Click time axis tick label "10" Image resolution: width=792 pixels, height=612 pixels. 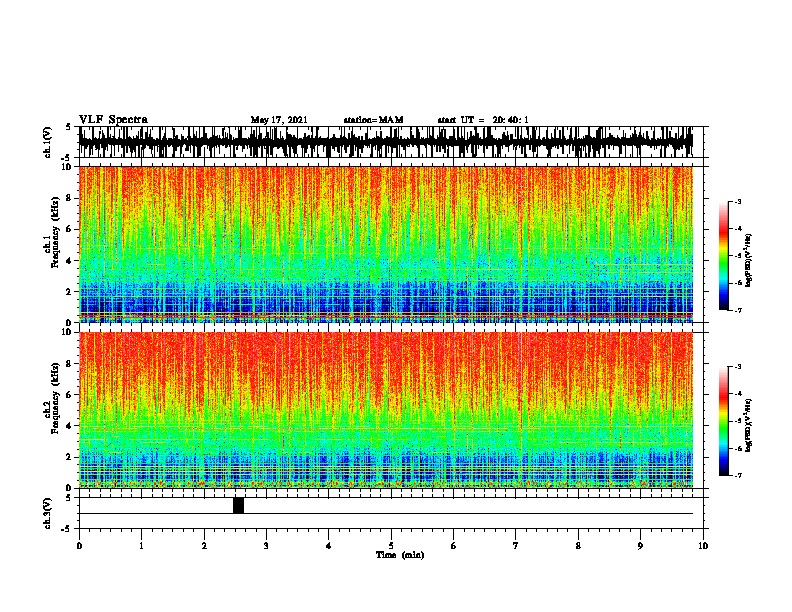pos(703,546)
